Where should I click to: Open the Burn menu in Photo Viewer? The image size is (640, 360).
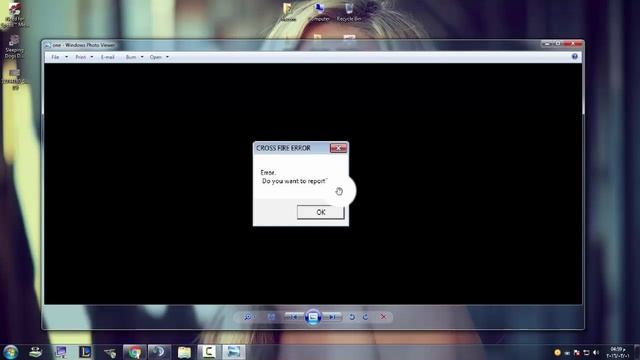click(x=131, y=57)
